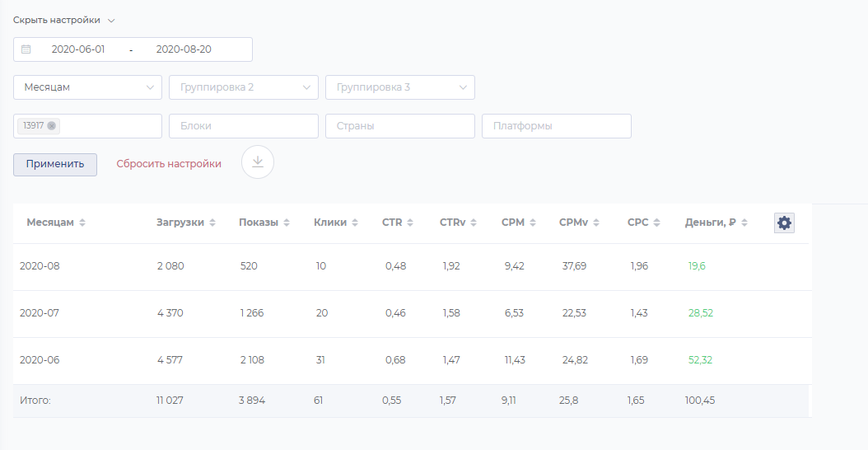Viewport: 868px width, 450px height.
Task: Click the Блоки filter field
Action: point(244,126)
